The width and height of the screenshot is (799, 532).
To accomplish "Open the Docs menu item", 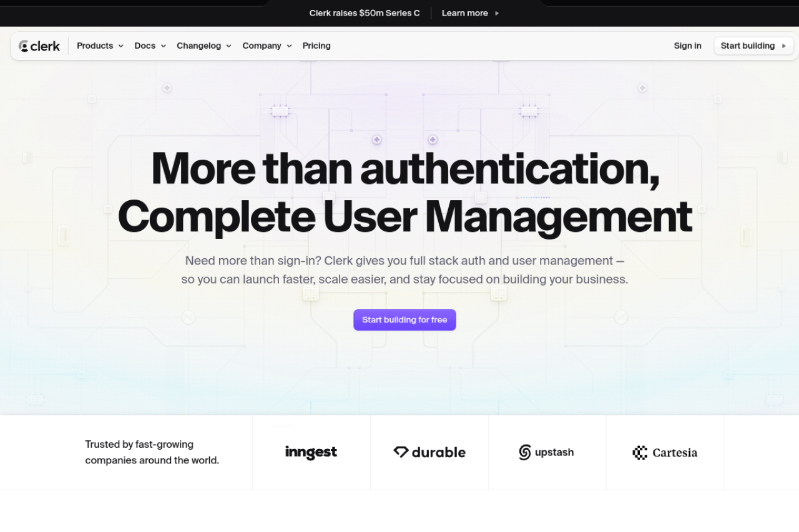I will coord(145,46).
